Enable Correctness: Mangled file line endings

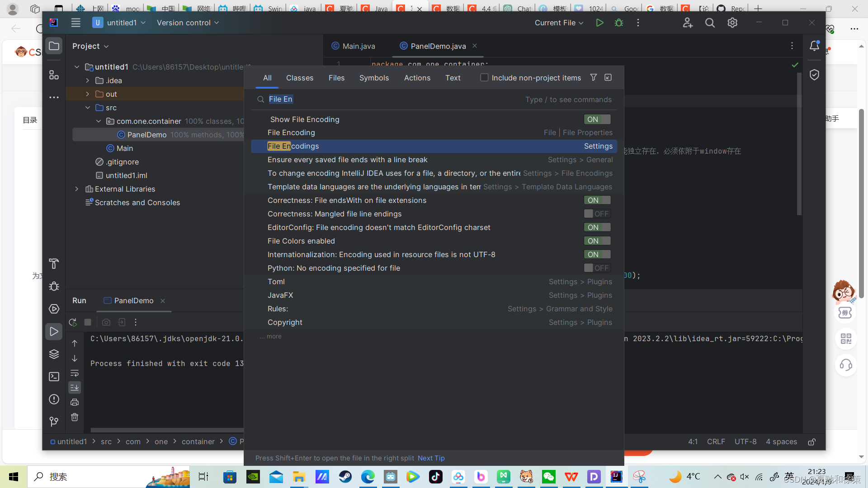pyautogui.click(x=597, y=214)
